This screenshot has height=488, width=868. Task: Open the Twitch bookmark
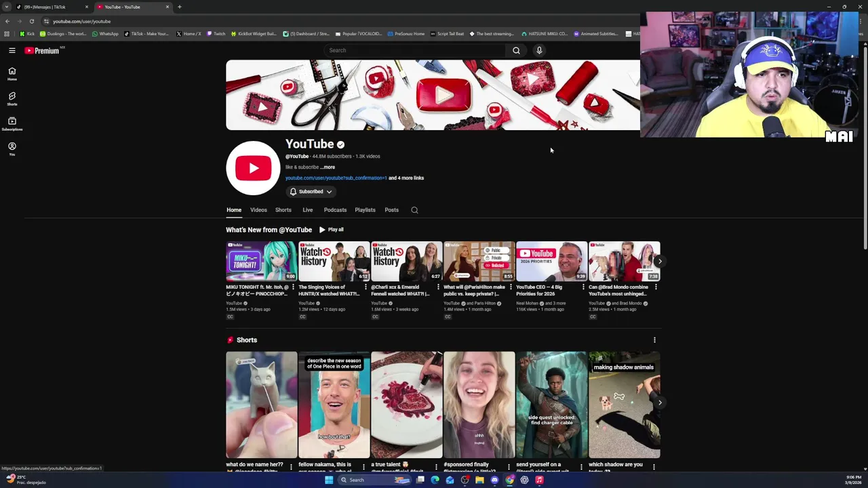coord(216,34)
